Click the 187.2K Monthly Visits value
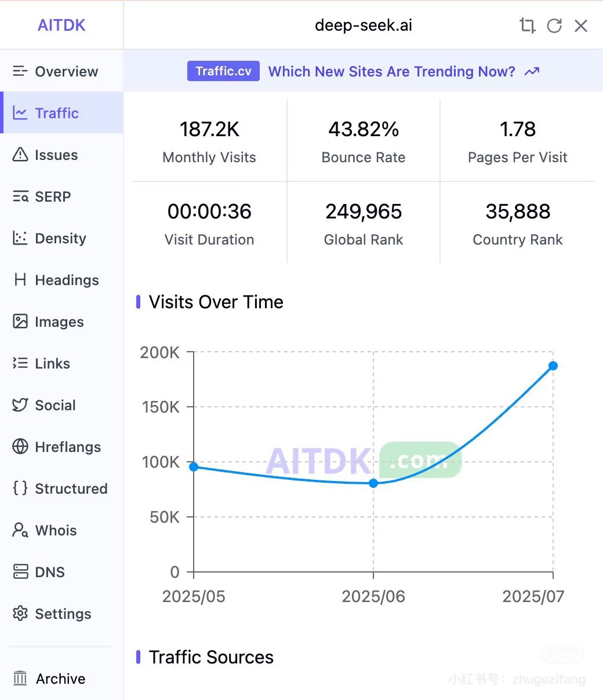This screenshot has width=603, height=700. pos(209,129)
